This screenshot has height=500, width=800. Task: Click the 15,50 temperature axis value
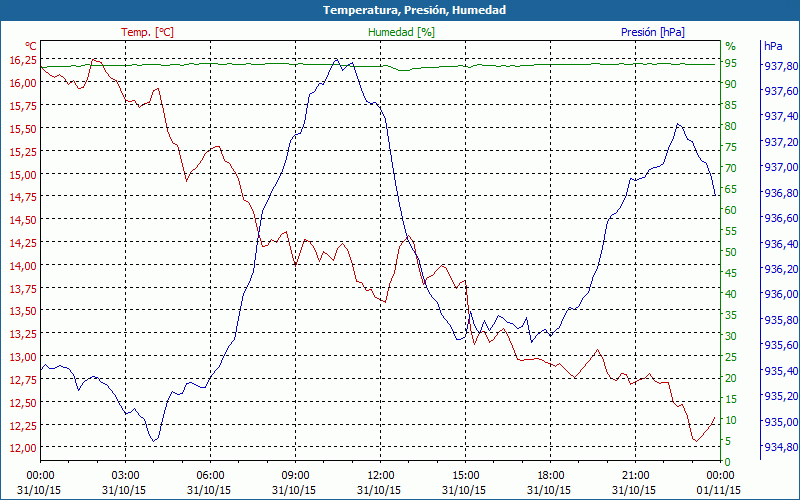coord(23,128)
